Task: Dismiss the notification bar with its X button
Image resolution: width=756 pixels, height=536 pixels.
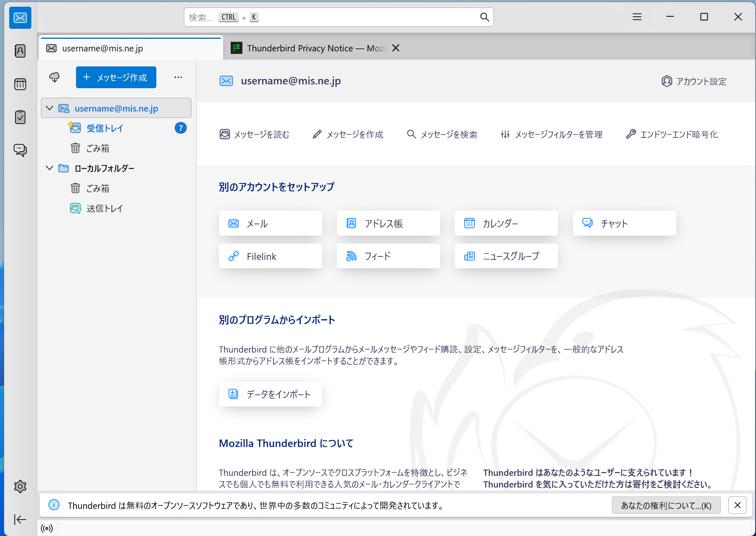Action: click(737, 505)
